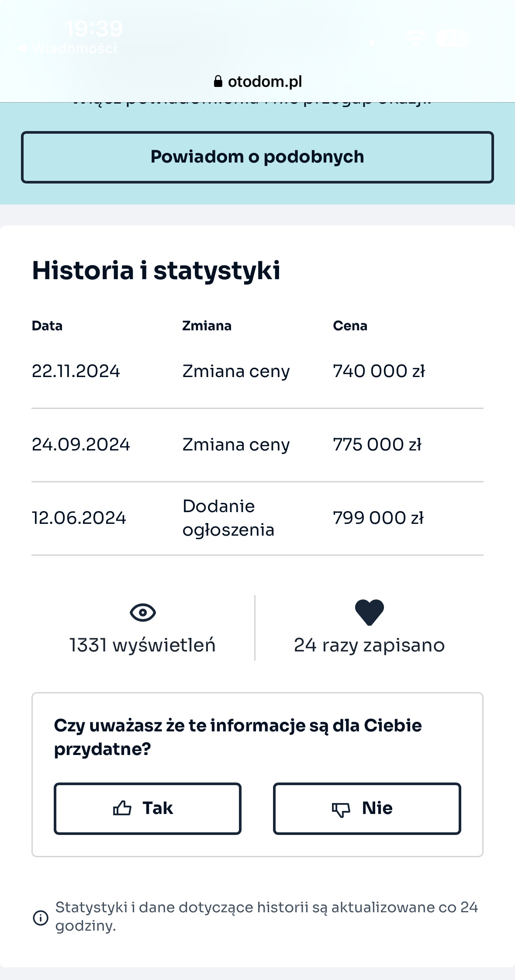The height and width of the screenshot is (980, 515).
Task: Tap the "24 razy zapisano" saves count
Action: click(369, 645)
